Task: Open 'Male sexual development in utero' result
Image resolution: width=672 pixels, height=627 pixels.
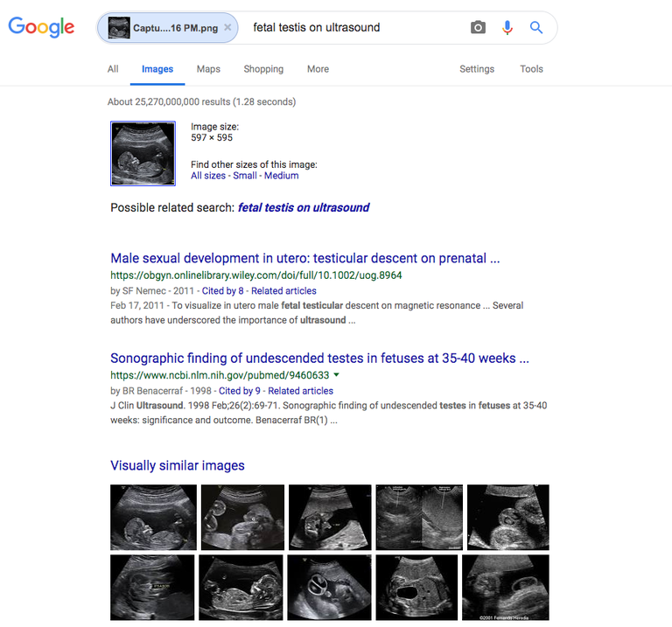Action: click(x=304, y=259)
